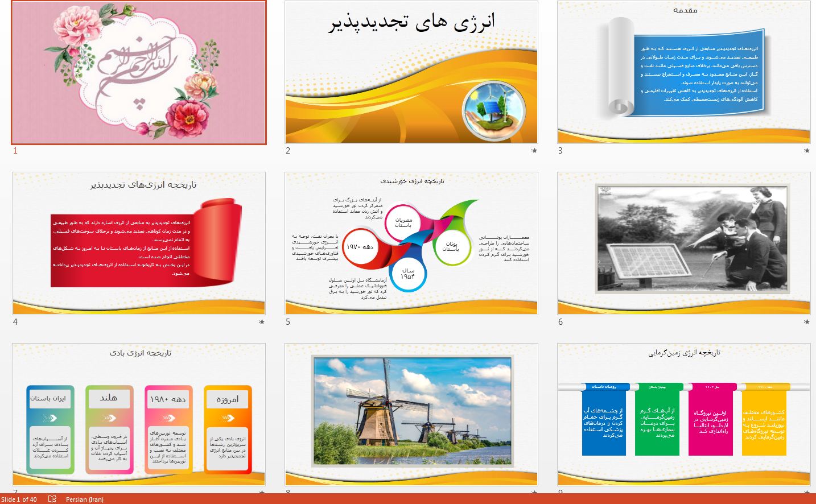Play animation preview star for slide 6
Image resolution: width=816 pixels, height=504 pixels.
click(806, 322)
